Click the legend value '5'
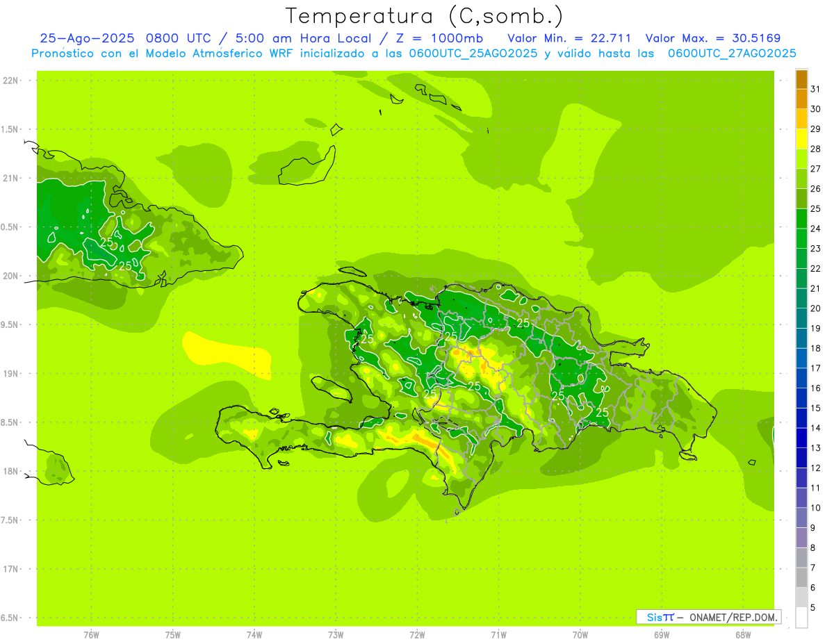The height and width of the screenshot is (644, 834). pos(813,607)
